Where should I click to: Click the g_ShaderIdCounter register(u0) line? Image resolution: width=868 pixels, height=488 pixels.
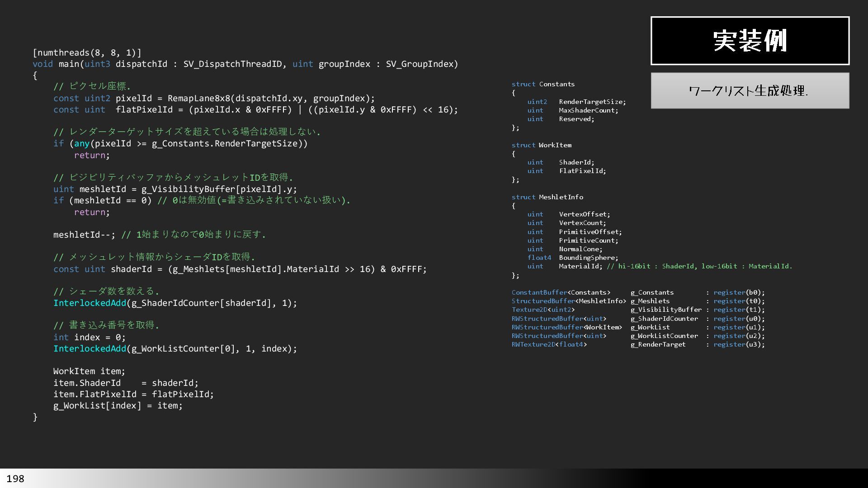point(638,319)
